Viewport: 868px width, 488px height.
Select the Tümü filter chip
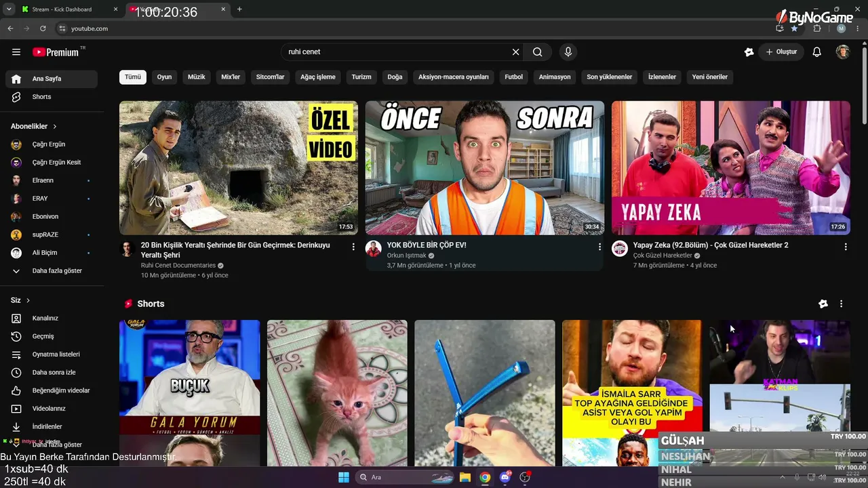point(133,77)
